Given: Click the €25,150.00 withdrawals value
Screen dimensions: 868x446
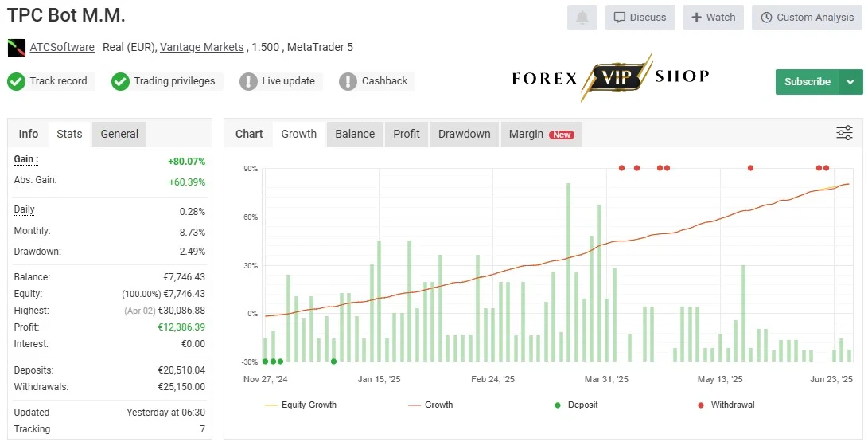Looking at the screenshot, I should [x=181, y=387].
